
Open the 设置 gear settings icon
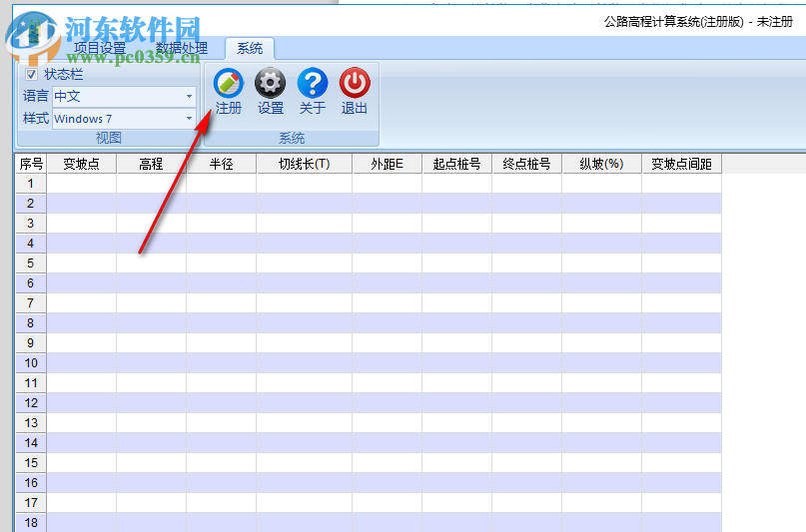click(271, 91)
